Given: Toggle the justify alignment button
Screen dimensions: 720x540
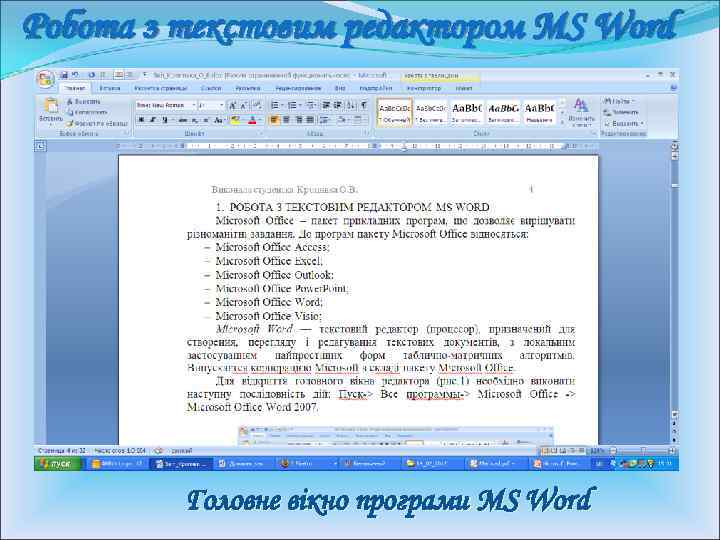Looking at the screenshot, I should tap(310, 120).
